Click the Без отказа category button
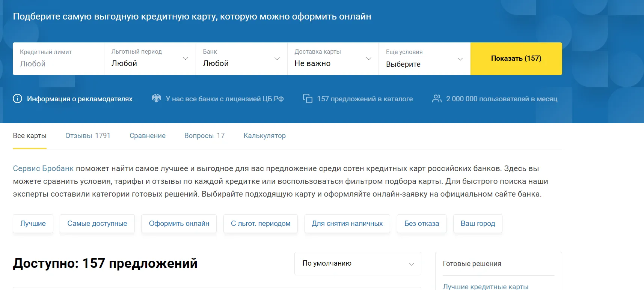644x290 pixels. pyautogui.click(x=421, y=224)
